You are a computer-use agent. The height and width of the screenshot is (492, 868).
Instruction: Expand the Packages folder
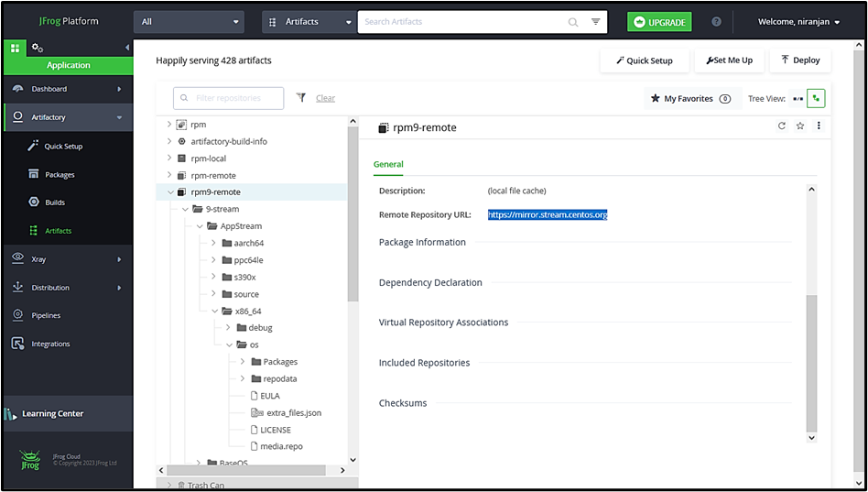click(242, 361)
